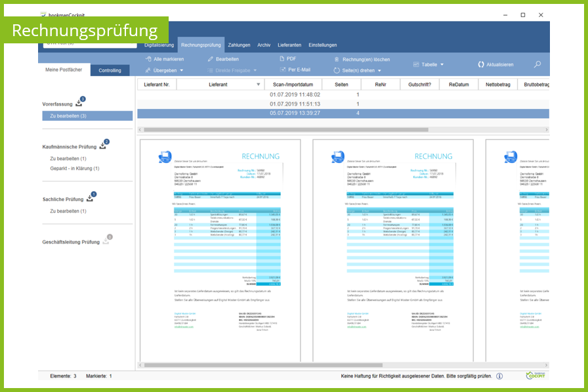Switch to the Controlling tab
Image resolution: width=588 pixels, height=392 pixels.
tap(110, 70)
